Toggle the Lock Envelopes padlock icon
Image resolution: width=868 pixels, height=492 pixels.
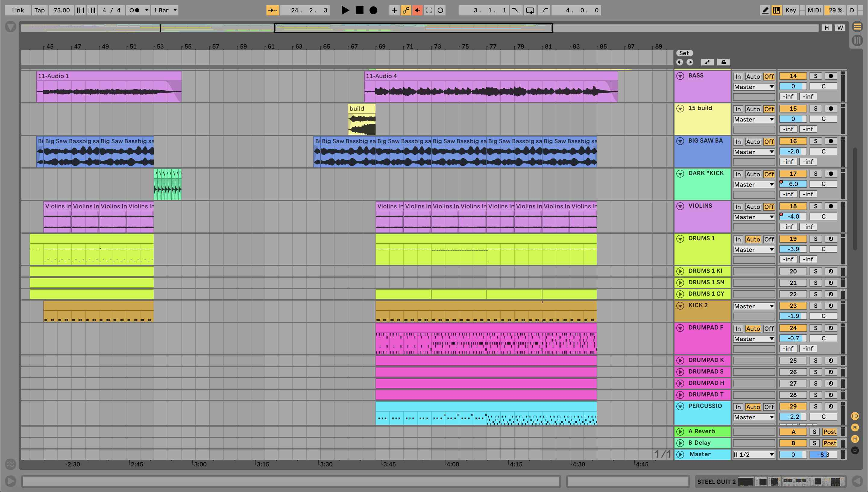coord(723,62)
